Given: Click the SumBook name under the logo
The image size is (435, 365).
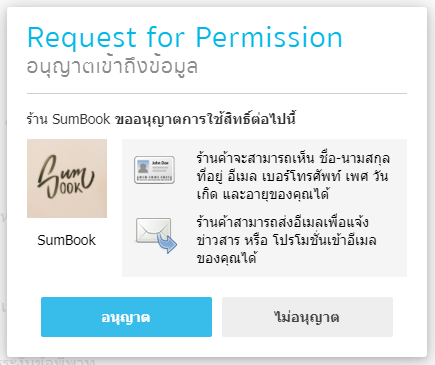Looking at the screenshot, I should (67, 240).
